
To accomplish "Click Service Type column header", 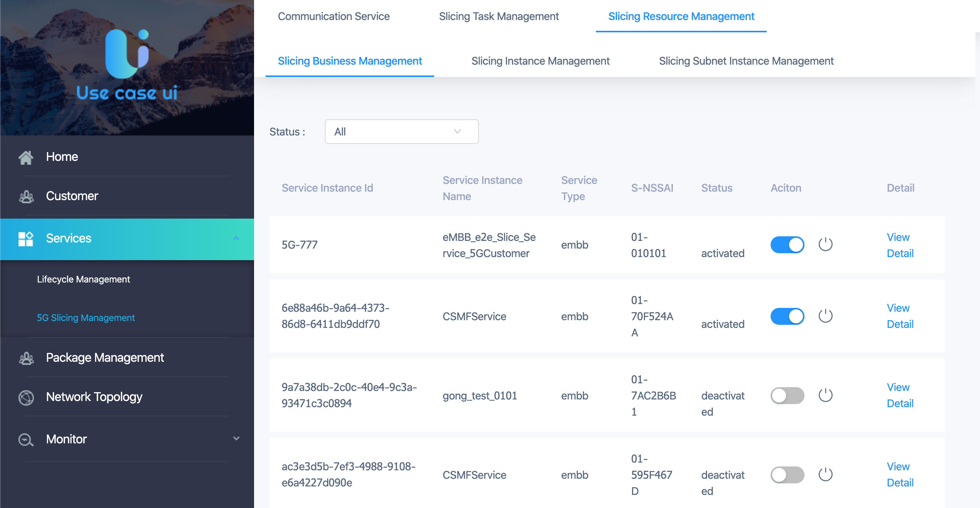I will pyautogui.click(x=579, y=188).
